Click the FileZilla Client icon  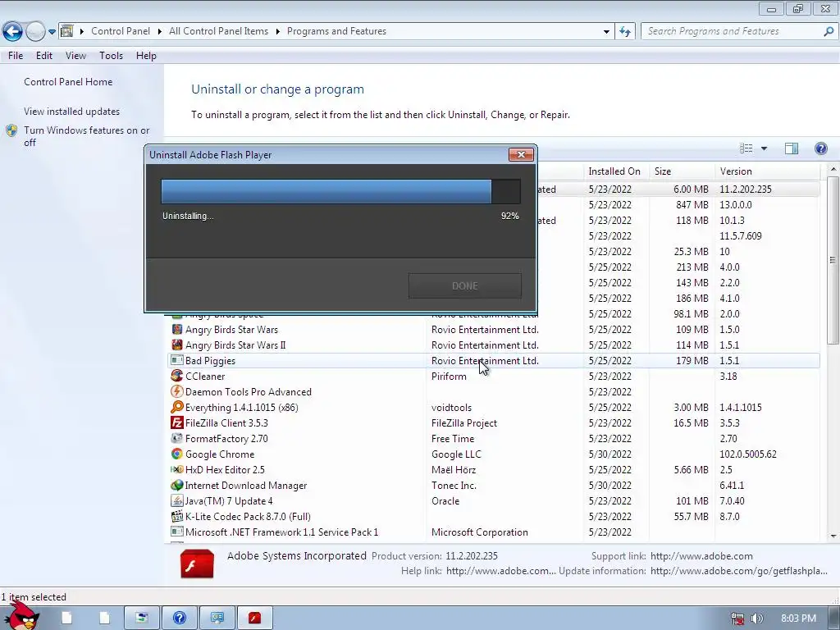point(177,422)
